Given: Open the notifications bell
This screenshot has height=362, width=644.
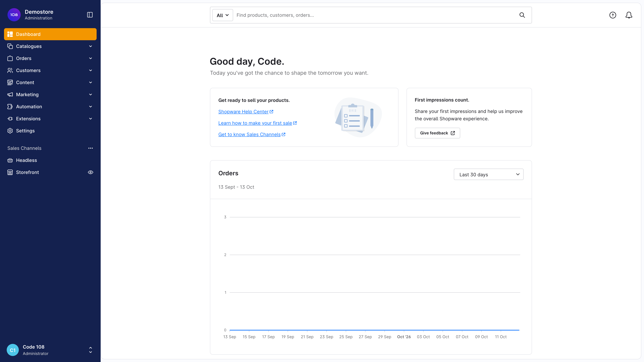Looking at the screenshot, I should [x=629, y=15].
